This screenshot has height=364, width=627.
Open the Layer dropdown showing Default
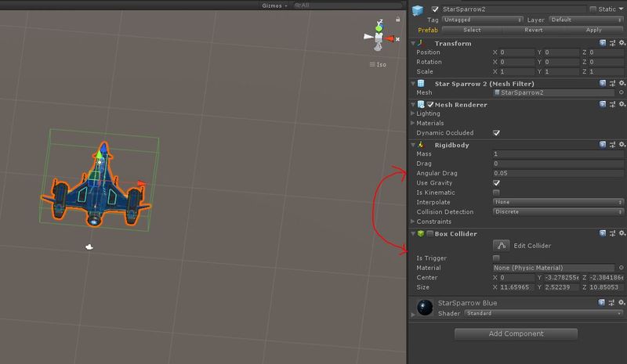[x=585, y=20]
